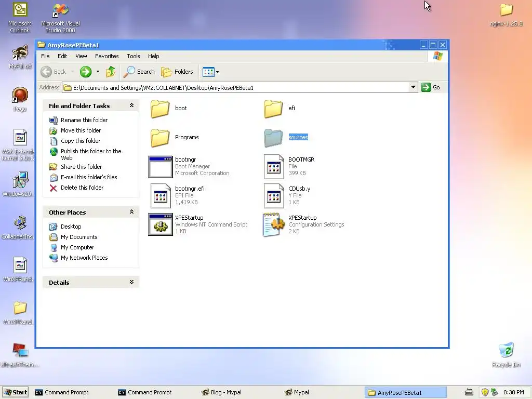This screenshot has width=532, height=399.
Task: Click Share this folder
Action: point(81,167)
